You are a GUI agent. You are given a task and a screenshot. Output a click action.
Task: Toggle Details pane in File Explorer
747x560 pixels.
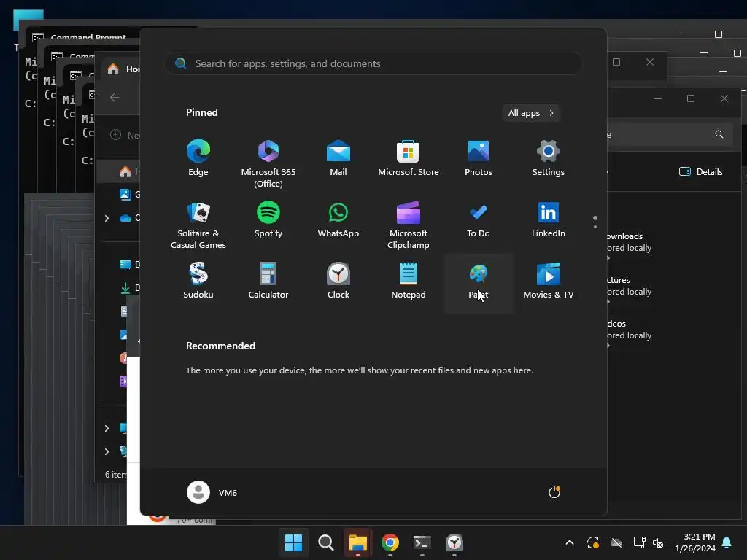[x=700, y=172]
